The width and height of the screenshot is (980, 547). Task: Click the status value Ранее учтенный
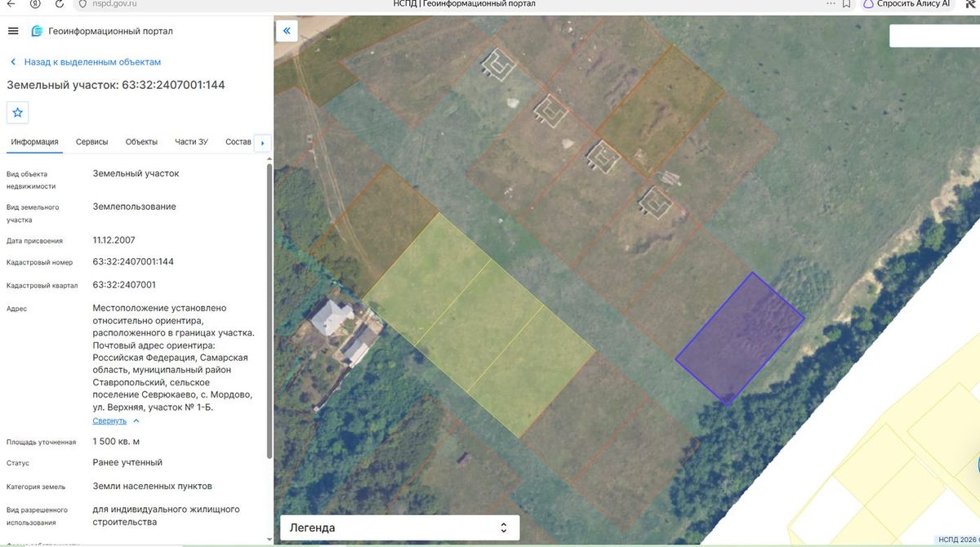pos(127,462)
